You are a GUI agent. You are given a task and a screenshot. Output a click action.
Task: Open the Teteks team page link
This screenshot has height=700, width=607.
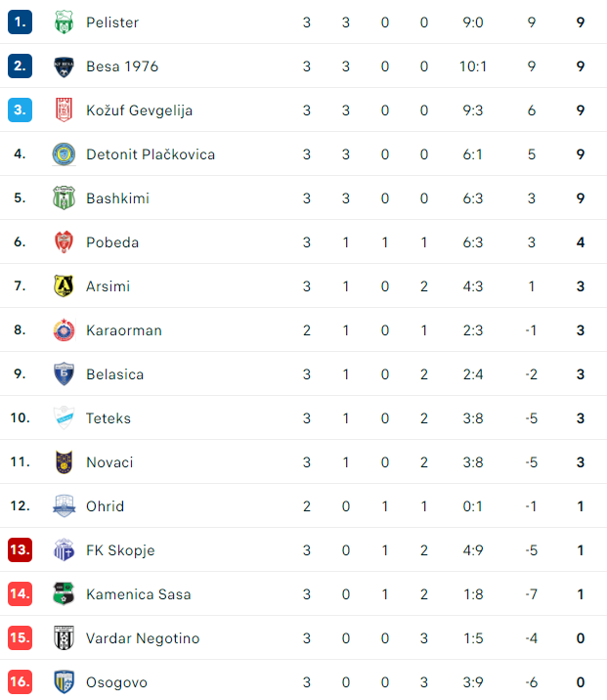click(x=108, y=418)
